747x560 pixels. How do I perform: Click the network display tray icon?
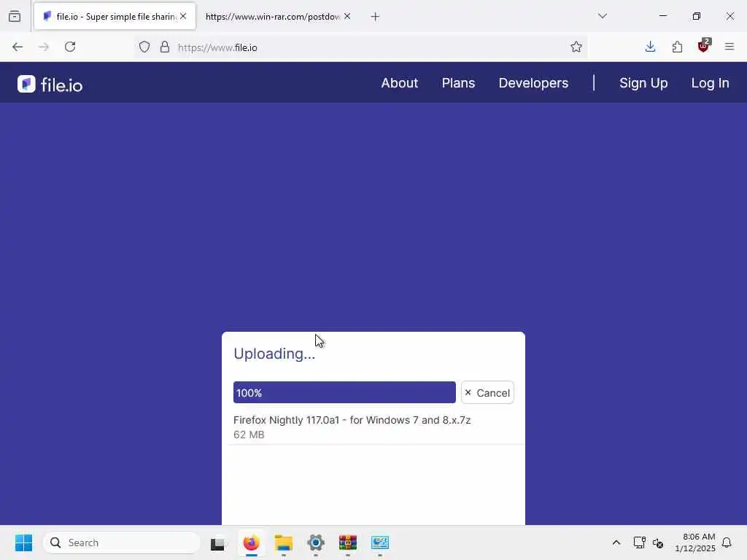pyautogui.click(x=639, y=542)
